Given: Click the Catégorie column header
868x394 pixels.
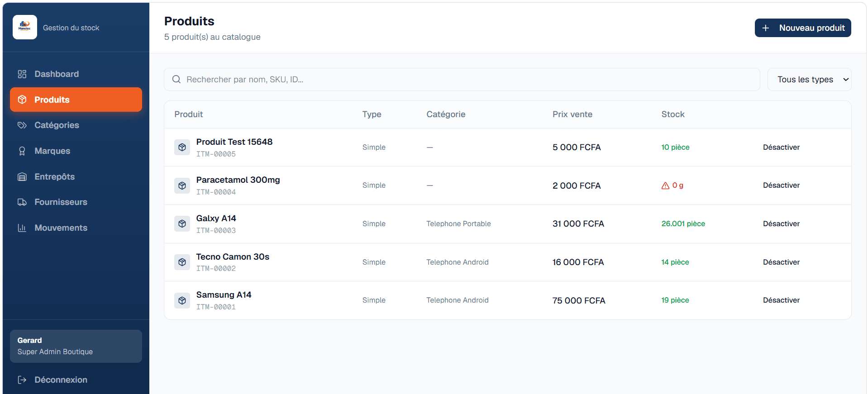Looking at the screenshot, I should 446,114.
